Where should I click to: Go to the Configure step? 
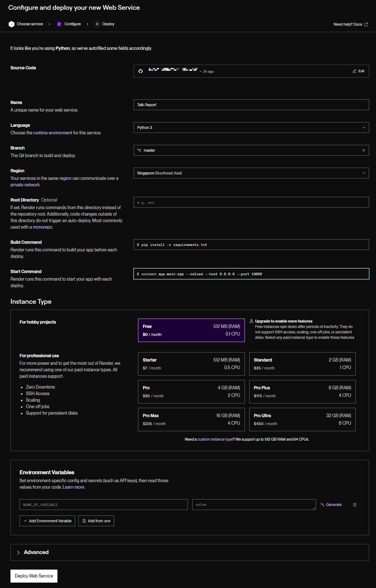[69, 24]
